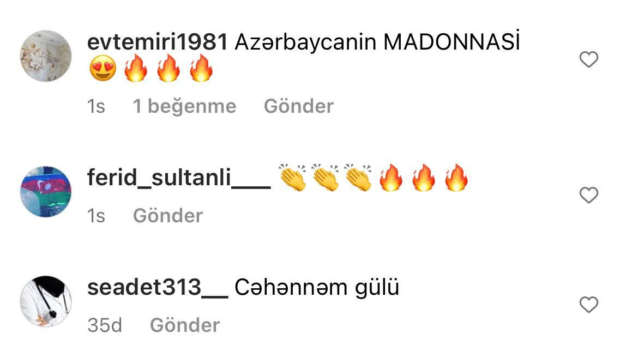638x364 pixels.
Task: Click Gönder under ferid_sultanli___'s comment
Action: 167,216
